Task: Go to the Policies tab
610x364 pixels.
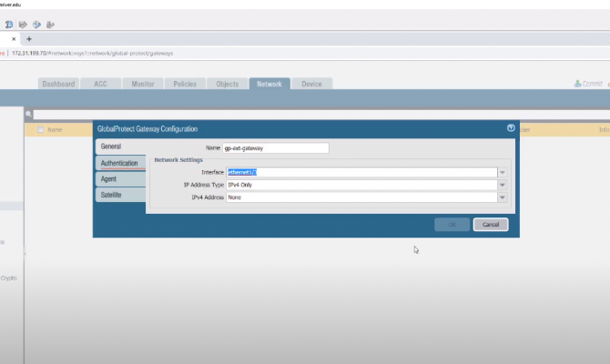Action: click(185, 84)
